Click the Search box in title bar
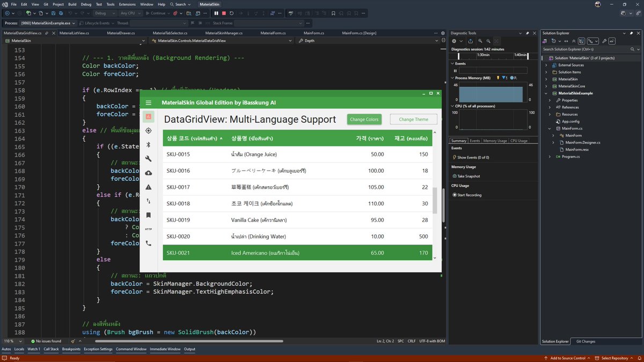This screenshot has width=644, height=362. click(180, 4)
